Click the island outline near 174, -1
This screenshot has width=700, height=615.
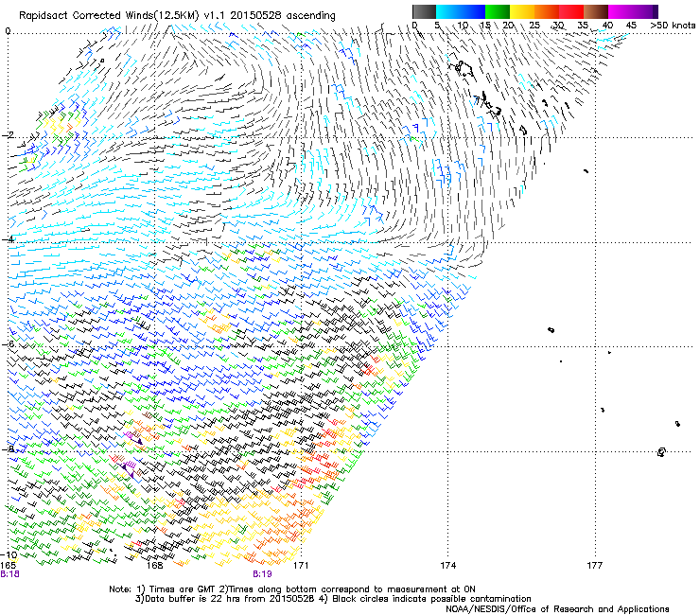click(x=464, y=68)
